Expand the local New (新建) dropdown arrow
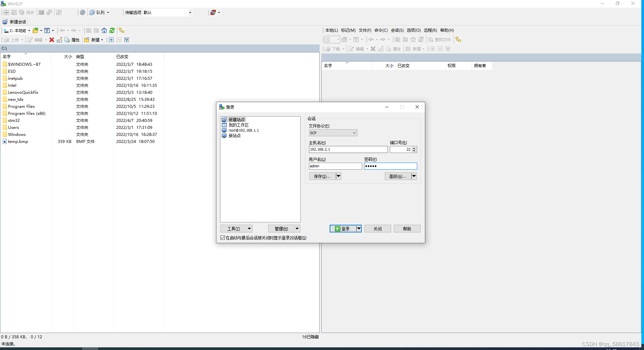644x350 pixels. click(102, 40)
